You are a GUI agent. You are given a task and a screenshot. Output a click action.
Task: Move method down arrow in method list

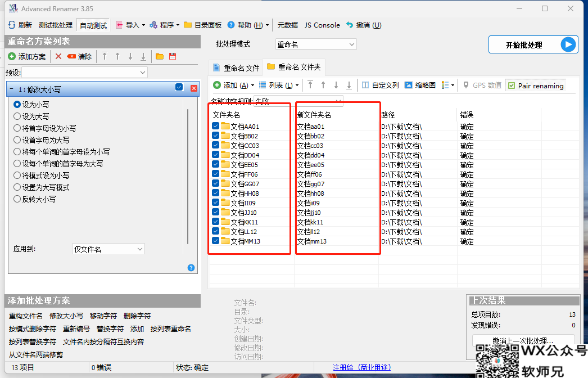click(x=130, y=56)
